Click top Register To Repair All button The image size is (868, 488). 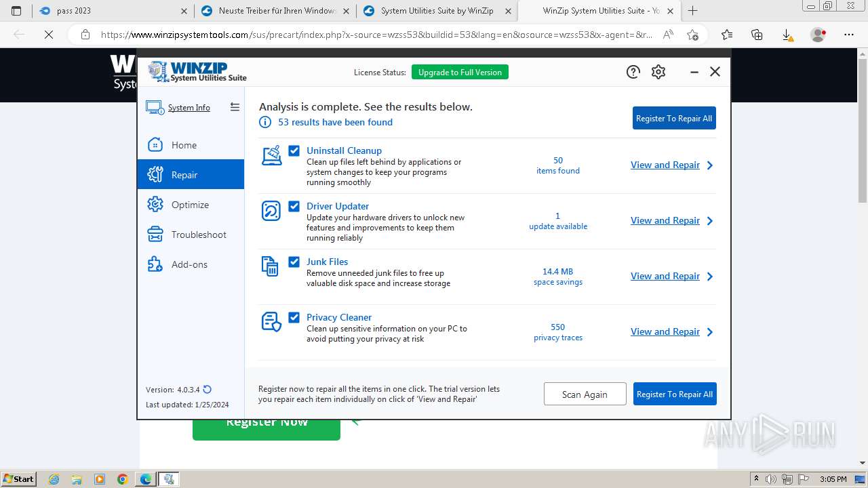coord(674,118)
